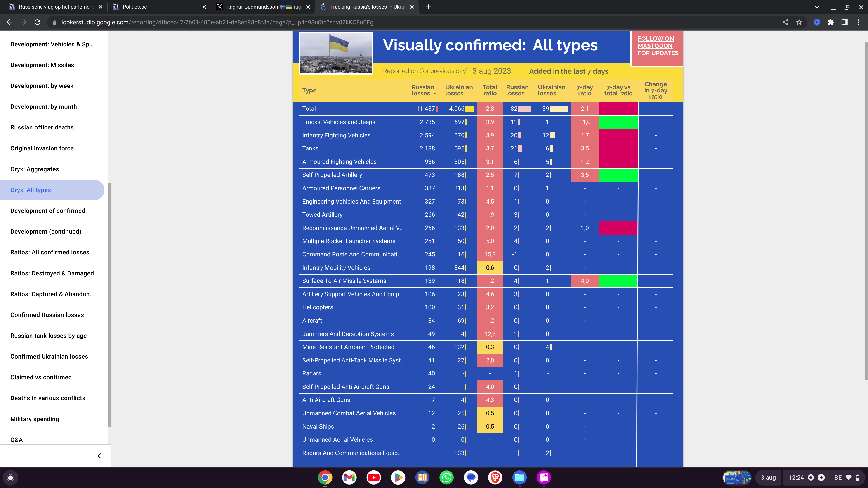Expand the tab search chevron
This screenshot has height=488, width=868.
[817, 7]
